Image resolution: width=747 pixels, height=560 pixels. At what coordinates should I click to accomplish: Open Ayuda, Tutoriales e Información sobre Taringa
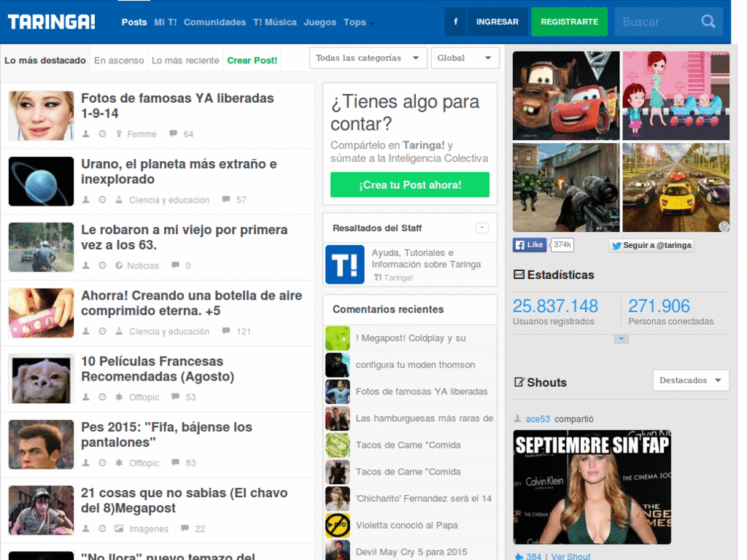tap(426, 259)
